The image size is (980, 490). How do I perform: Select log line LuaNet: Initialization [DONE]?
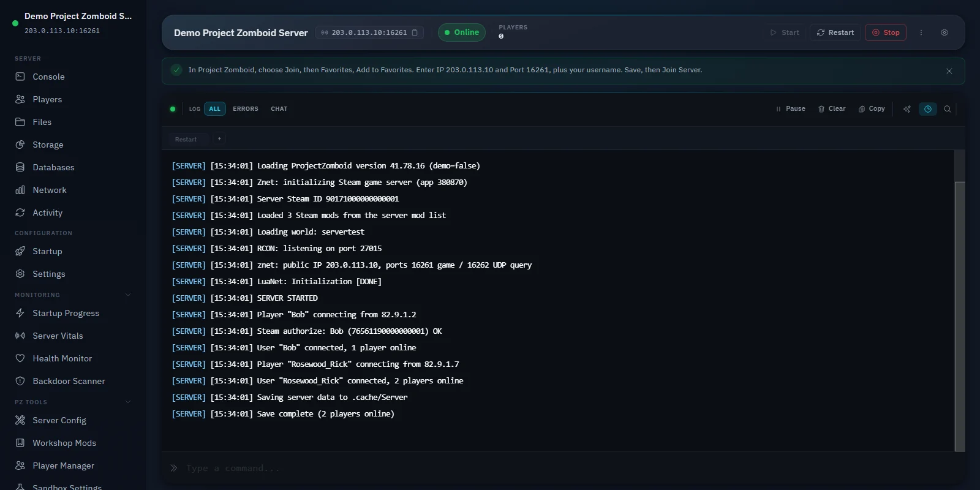[x=276, y=282]
